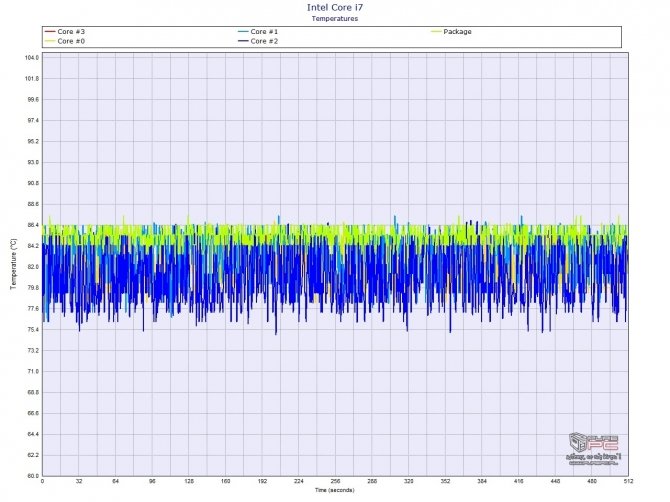
Task: Click the 86.4 y-axis value
Action: 32,225
